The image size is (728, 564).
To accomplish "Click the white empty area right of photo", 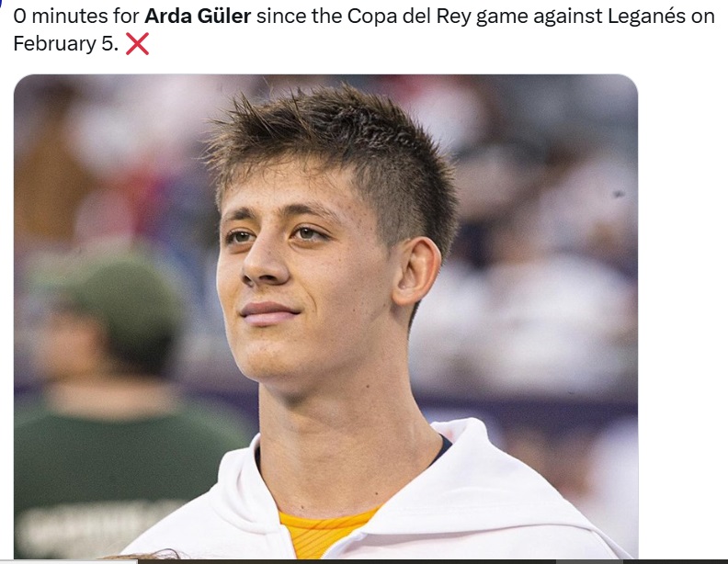I will 682,315.
